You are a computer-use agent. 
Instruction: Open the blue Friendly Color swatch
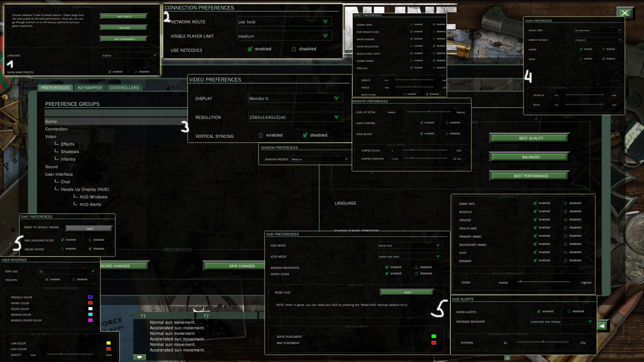(90, 297)
